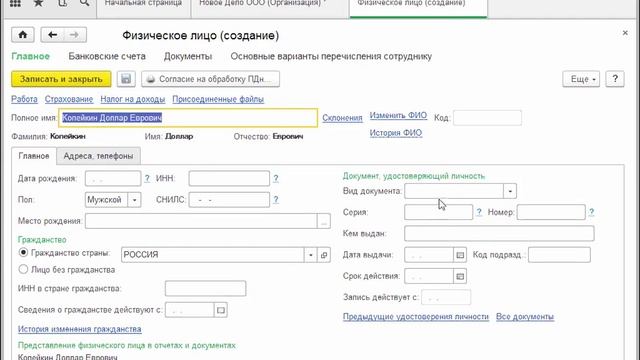Open Налог на доходы link
Viewport: 640px width, 360px height.
point(133,99)
